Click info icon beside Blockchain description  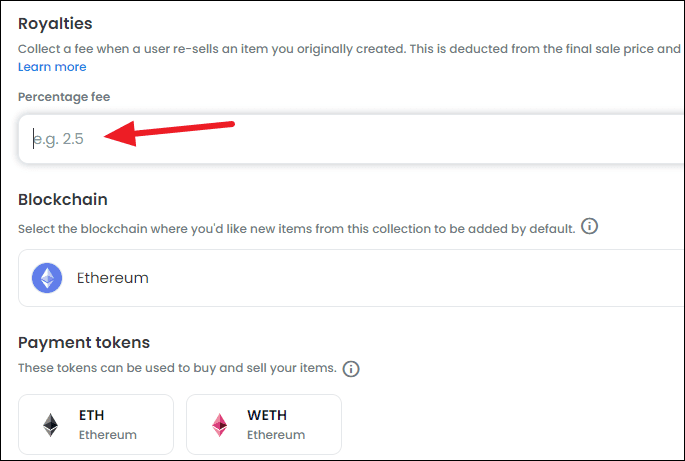pyautogui.click(x=589, y=226)
